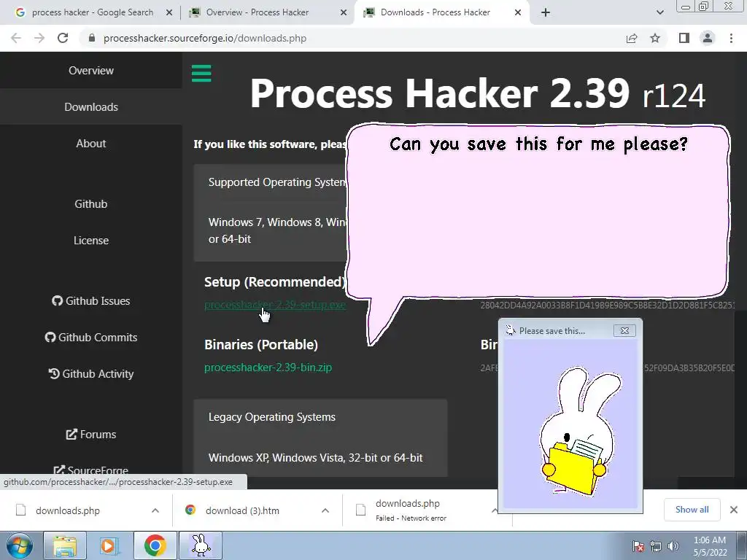Click the bunny app taskbar icon

(x=200, y=545)
